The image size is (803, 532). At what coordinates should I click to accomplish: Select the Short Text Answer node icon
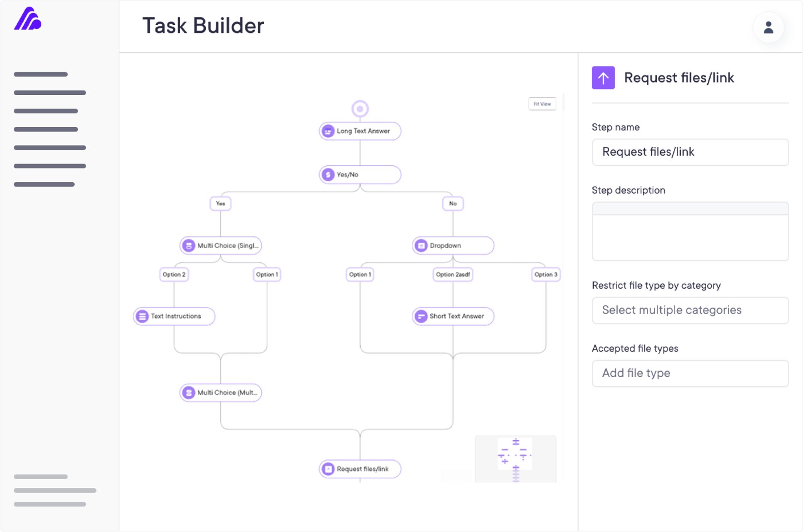421,316
